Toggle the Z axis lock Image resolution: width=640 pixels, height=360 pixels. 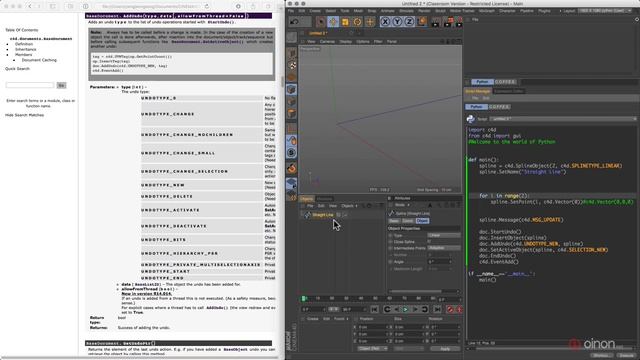(409, 21)
